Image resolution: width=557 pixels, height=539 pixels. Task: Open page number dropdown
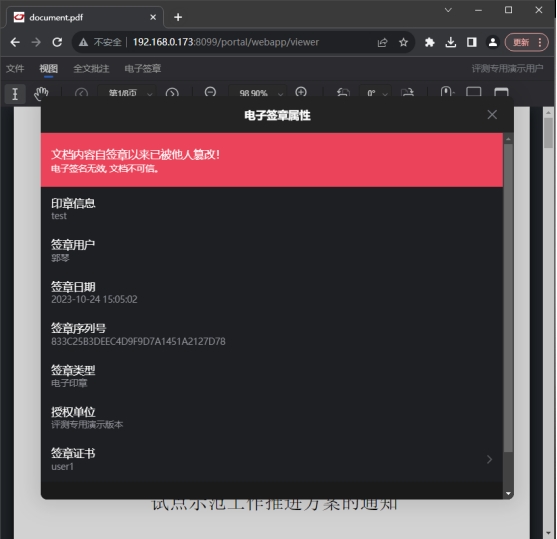pos(127,93)
